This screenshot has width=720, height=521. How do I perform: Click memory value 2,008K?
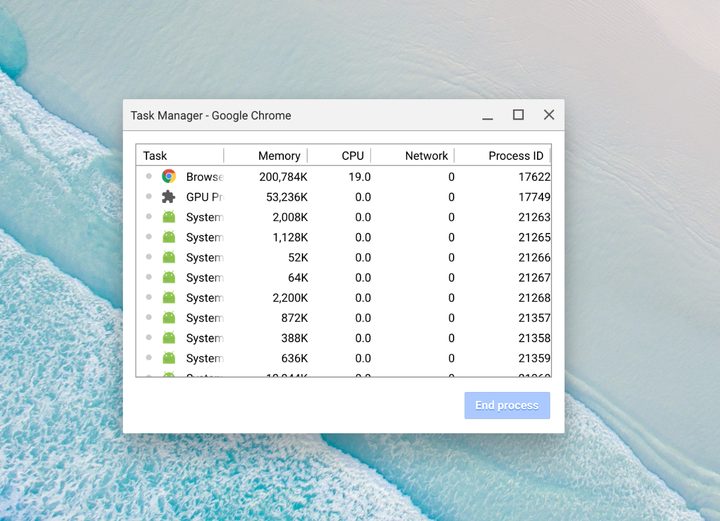(290, 217)
